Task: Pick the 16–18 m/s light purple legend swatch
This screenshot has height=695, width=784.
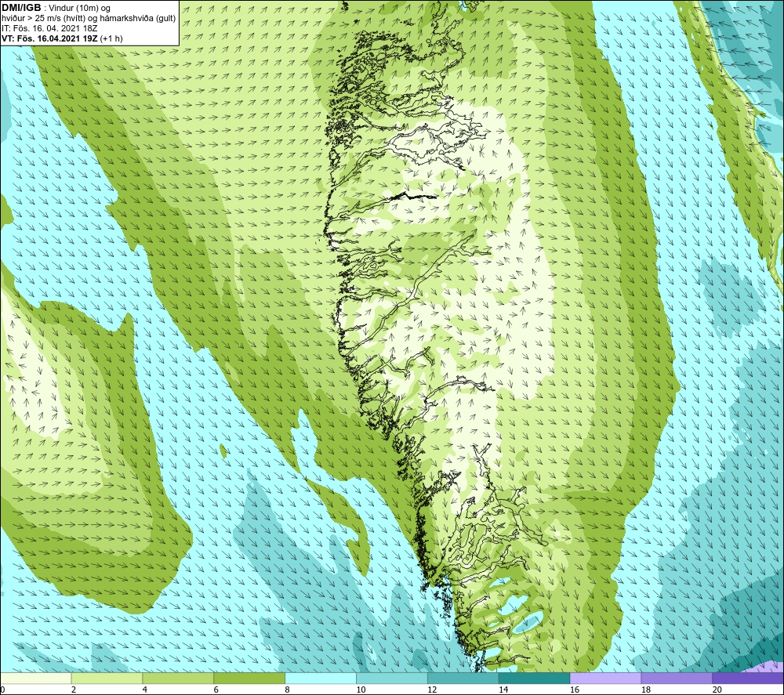Action: (605, 678)
